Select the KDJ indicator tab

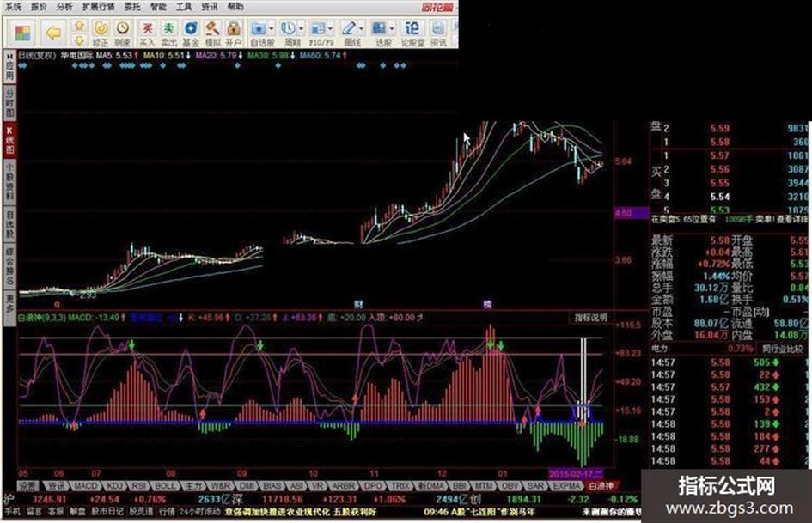coord(115,486)
